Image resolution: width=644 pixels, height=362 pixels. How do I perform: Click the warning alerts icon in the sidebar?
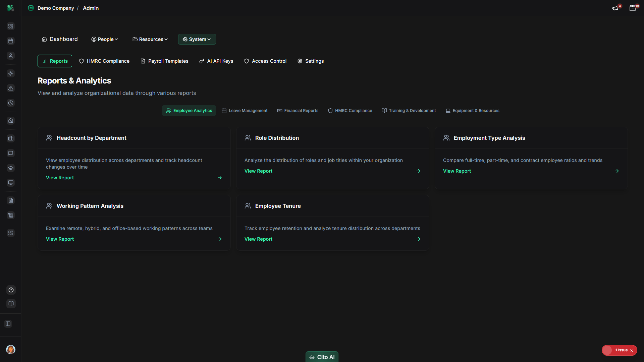[x=11, y=88]
